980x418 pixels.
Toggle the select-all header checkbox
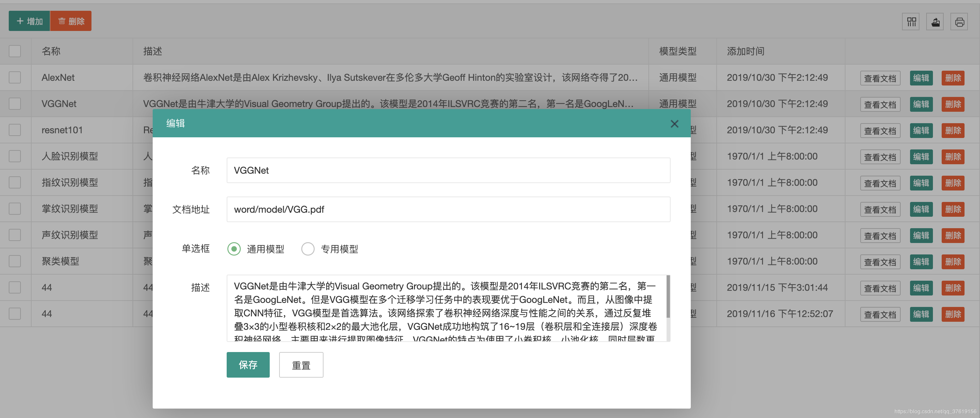(15, 51)
